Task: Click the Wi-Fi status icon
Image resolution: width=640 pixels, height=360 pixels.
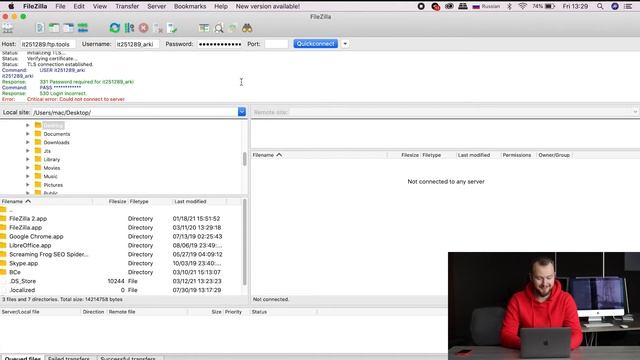Action: [522, 6]
